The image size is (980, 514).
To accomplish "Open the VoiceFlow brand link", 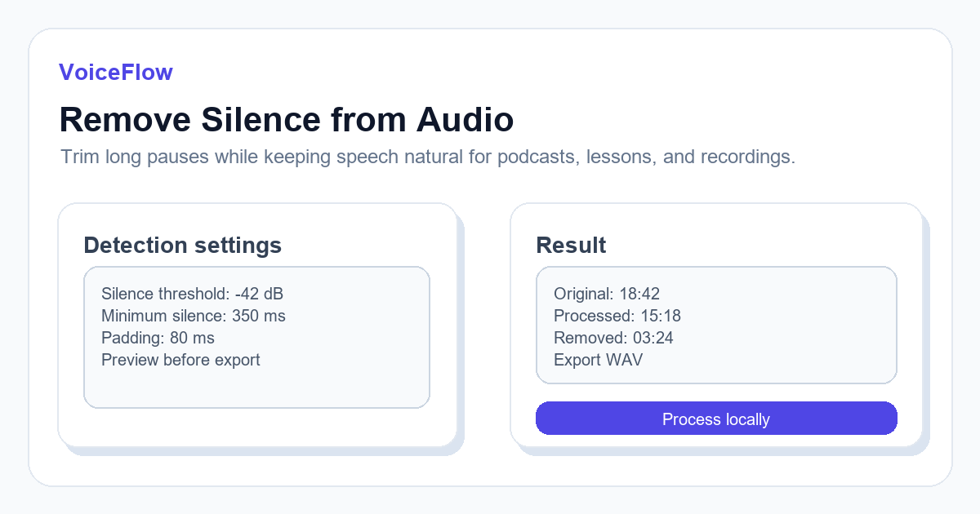I will 116,72.
